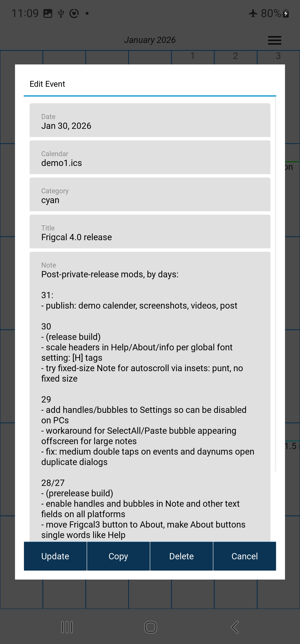Remove the event with Delete button

pyautogui.click(x=182, y=556)
